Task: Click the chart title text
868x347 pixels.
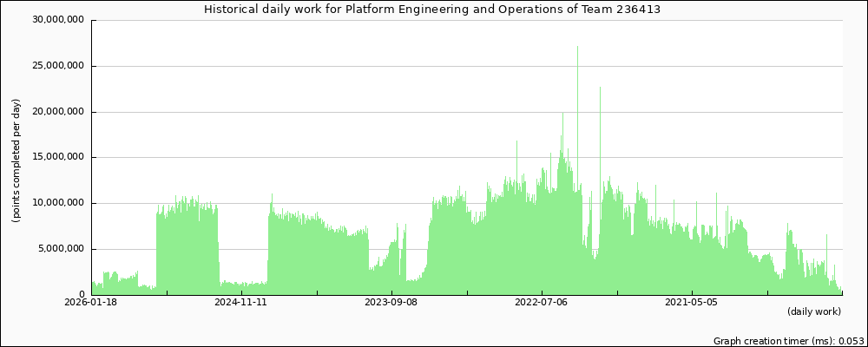Action: [437, 9]
